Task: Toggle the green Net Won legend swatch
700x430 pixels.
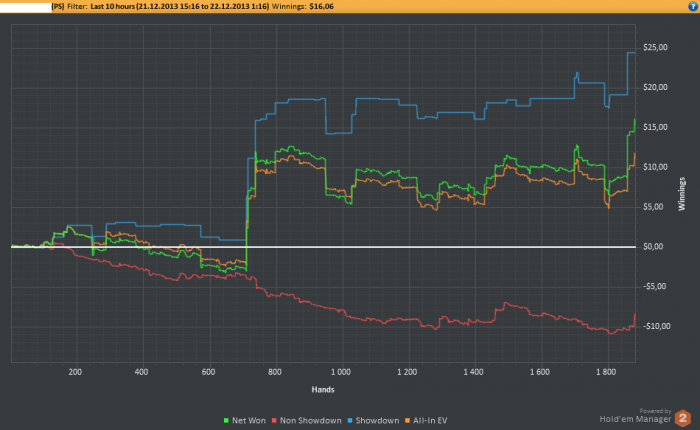Action: click(226, 421)
